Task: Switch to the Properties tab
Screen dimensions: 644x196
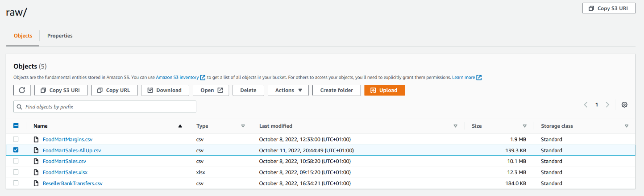Action: (60, 36)
